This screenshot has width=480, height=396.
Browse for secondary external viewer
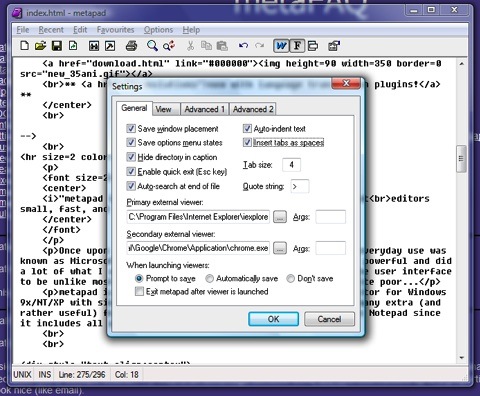click(x=280, y=248)
